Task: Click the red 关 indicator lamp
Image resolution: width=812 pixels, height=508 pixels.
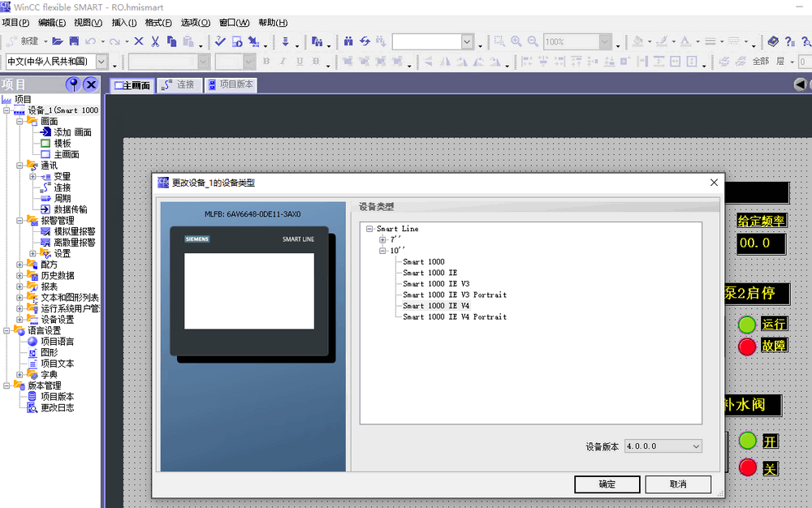Action: tap(747, 467)
